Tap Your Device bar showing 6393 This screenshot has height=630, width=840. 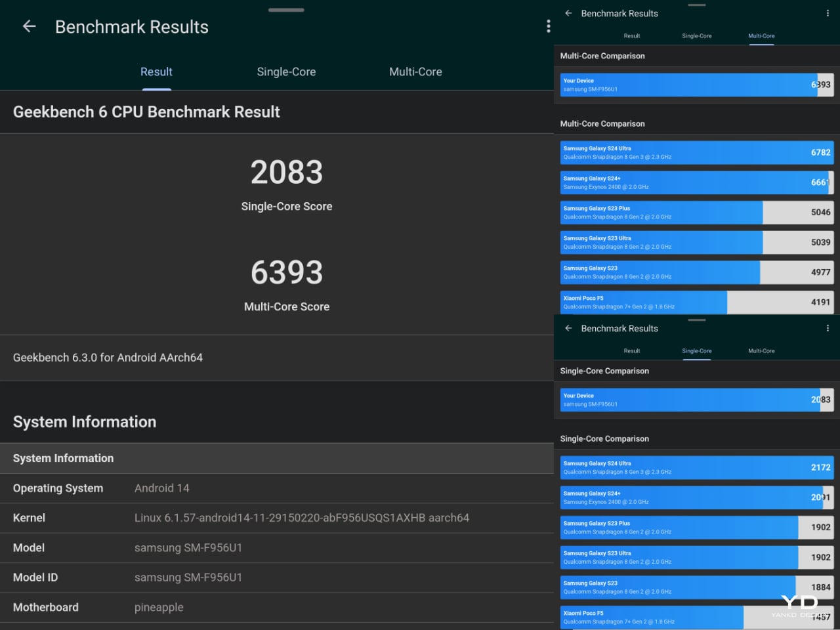tap(696, 85)
